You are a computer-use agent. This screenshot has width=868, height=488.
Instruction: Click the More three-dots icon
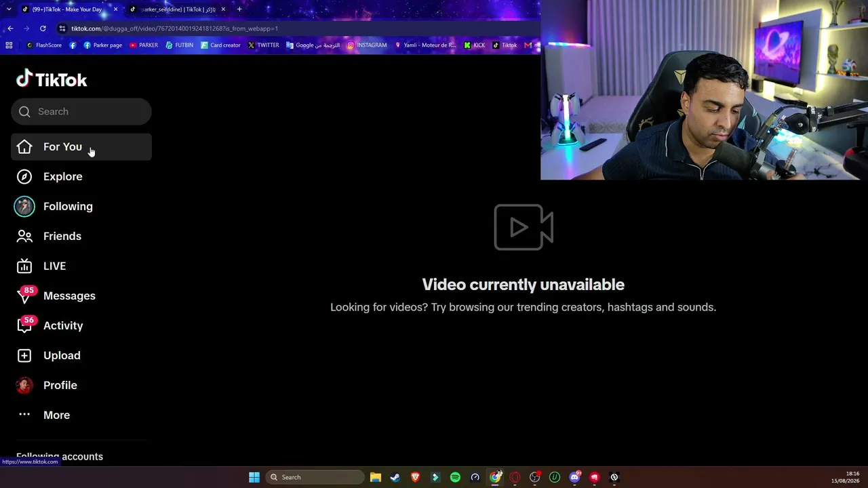[24, 415]
